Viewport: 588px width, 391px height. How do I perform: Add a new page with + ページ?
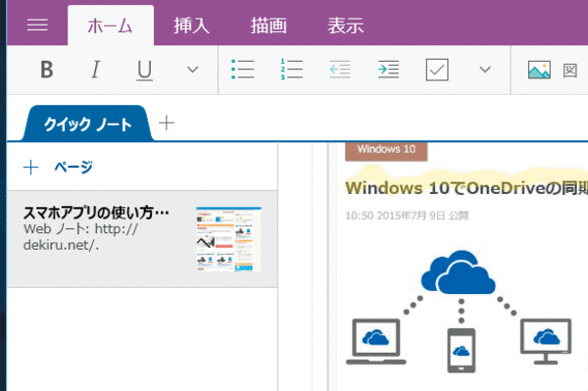tap(58, 167)
